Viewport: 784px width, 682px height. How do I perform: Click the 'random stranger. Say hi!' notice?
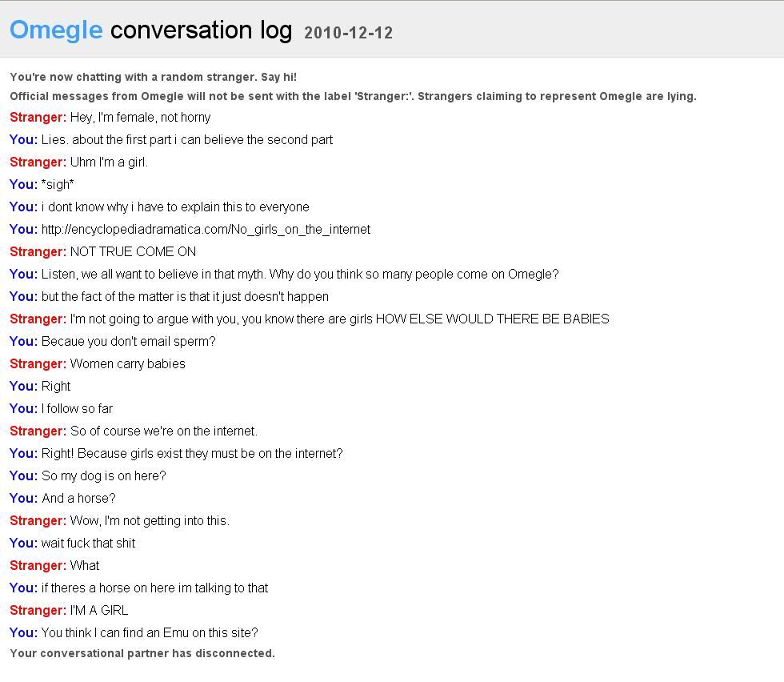pos(154,77)
